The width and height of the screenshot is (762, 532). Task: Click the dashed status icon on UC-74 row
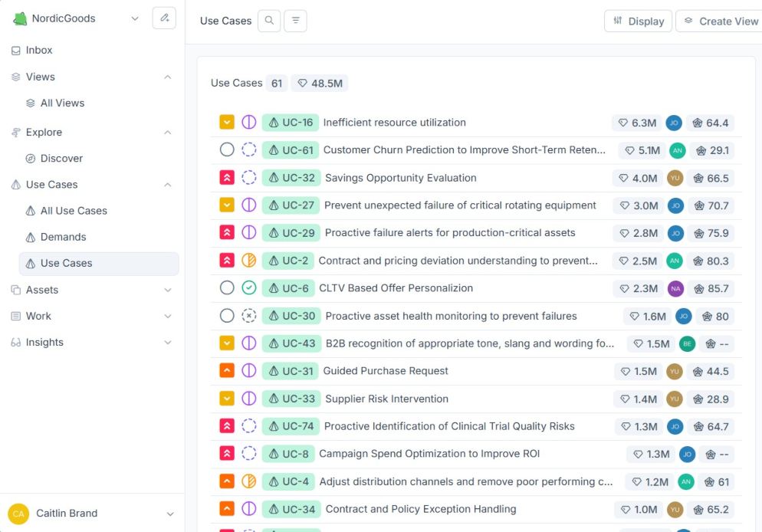249,426
